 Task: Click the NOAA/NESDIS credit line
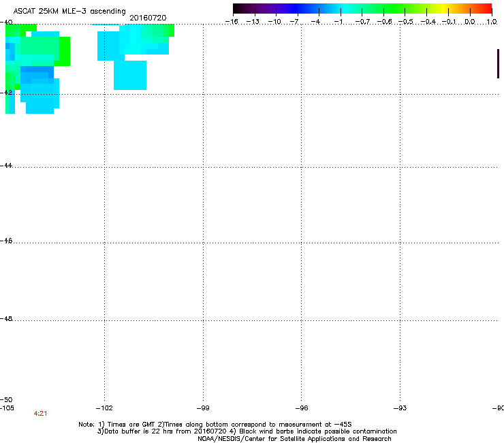(294, 439)
